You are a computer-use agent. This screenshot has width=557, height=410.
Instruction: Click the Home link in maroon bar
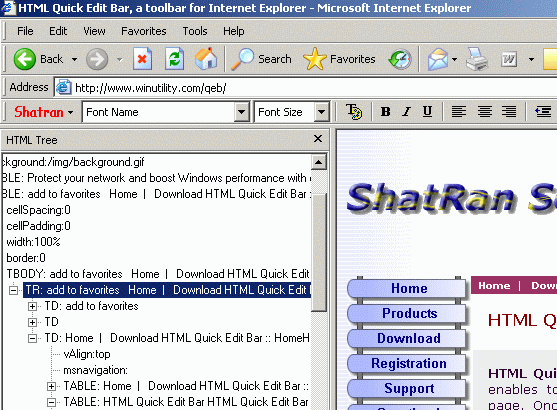(494, 286)
